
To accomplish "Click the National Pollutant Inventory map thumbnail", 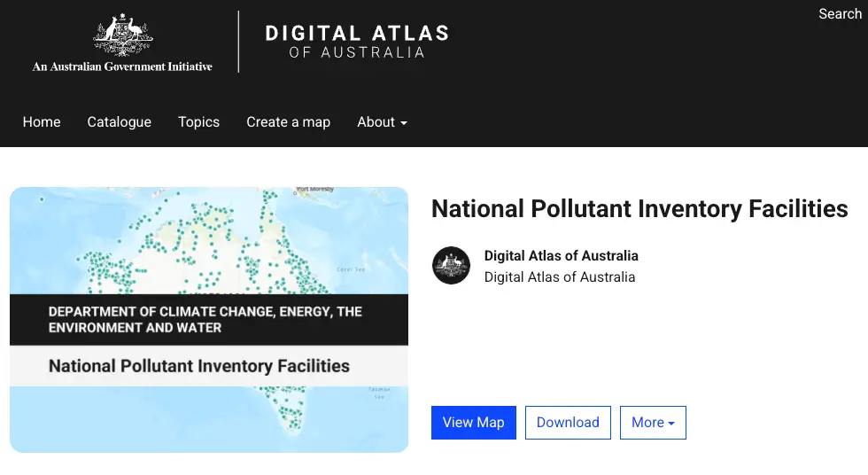I will (209, 319).
